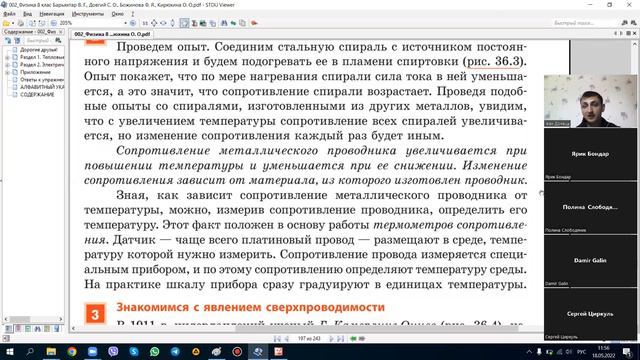Open the Windows Start menu
The width and height of the screenshot is (640, 360).
click(9, 352)
